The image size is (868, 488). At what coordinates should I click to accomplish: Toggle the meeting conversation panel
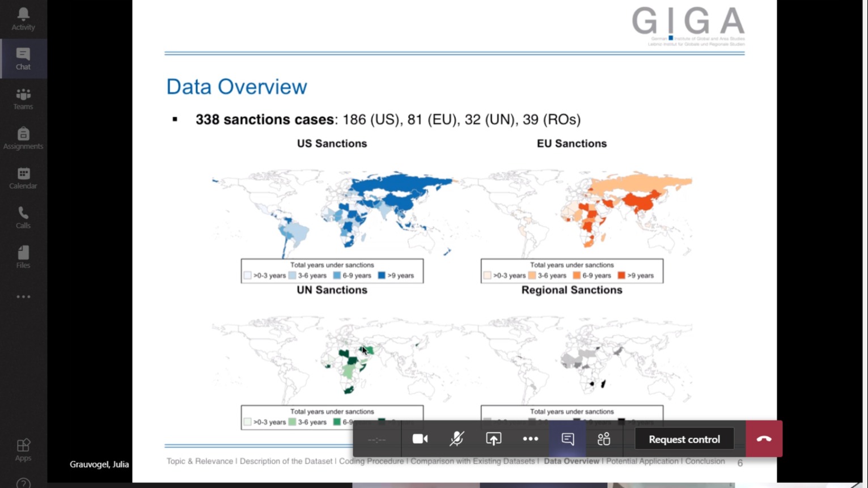point(568,439)
